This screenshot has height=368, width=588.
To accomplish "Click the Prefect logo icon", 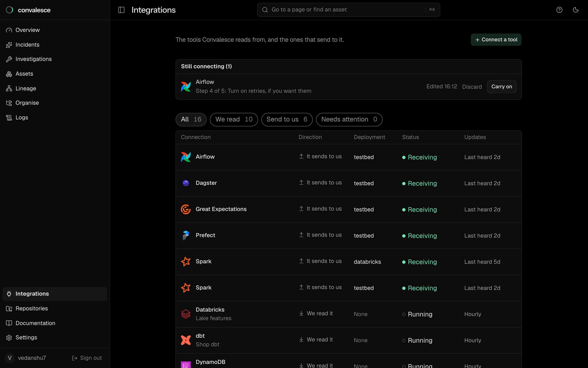I will [x=186, y=235].
